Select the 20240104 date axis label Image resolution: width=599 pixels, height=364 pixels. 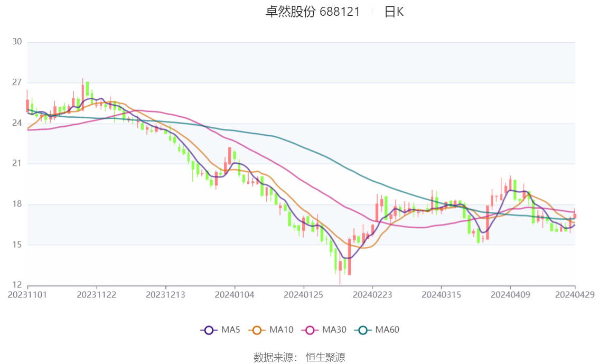(x=235, y=295)
